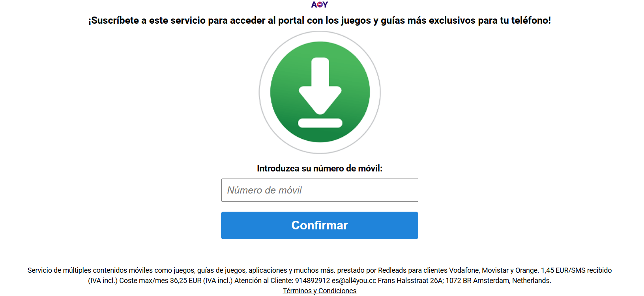Click the 'Atención al Cliente' footer text
The width and height of the screenshot is (644, 296).
click(x=264, y=281)
